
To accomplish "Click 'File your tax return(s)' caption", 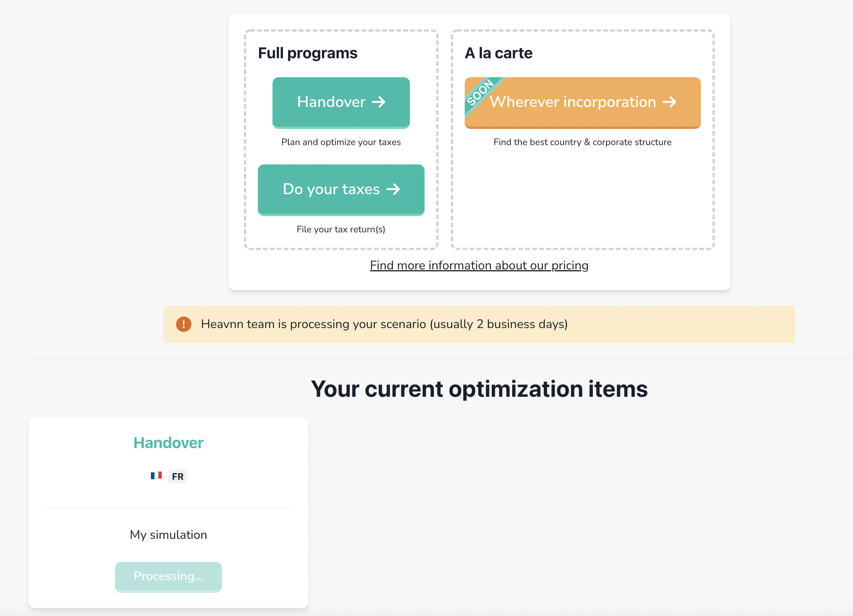I will (x=341, y=229).
